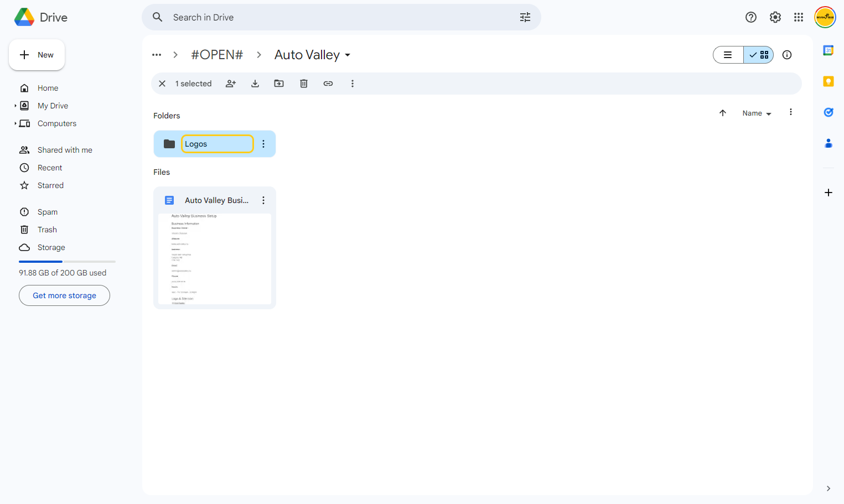The image size is (844, 504).
Task: Click the storage usage progress bar
Action: [x=67, y=261]
